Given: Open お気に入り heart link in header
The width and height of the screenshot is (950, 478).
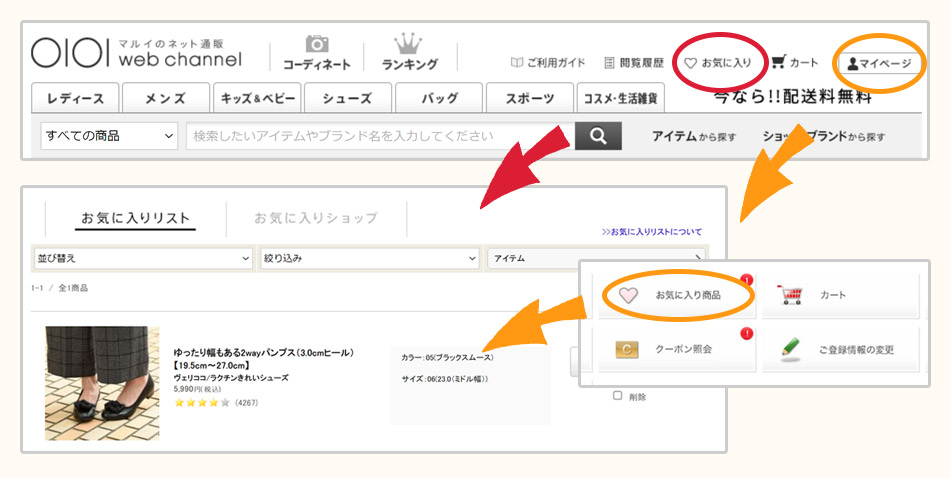Looking at the screenshot, I should click(x=717, y=62).
